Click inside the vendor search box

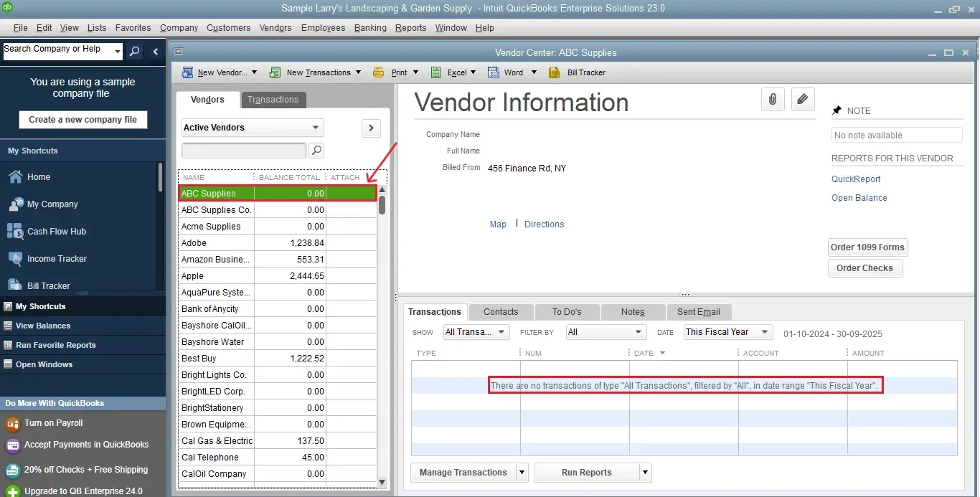(x=244, y=151)
